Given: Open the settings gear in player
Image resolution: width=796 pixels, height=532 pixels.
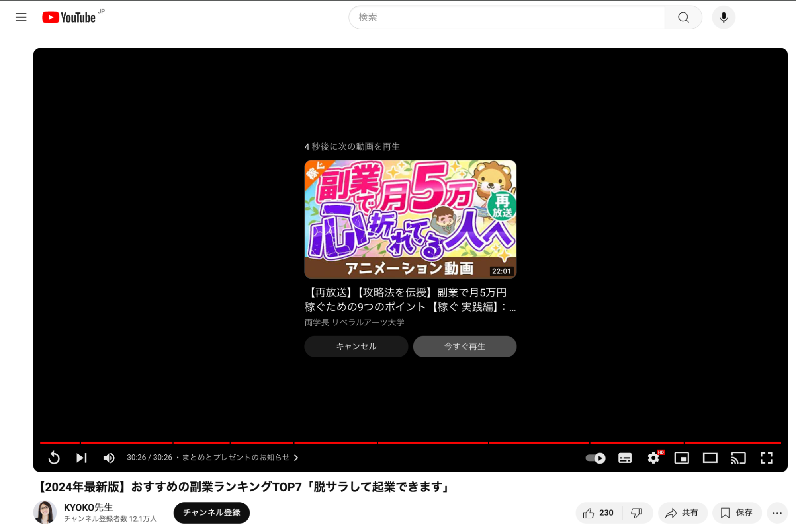Looking at the screenshot, I should click(653, 458).
